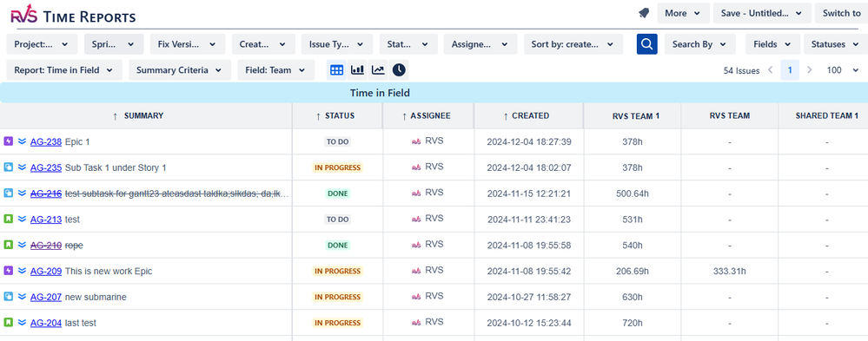Click DONE status badge for AG-210
This screenshot has width=868, height=341.
point(337,245)
